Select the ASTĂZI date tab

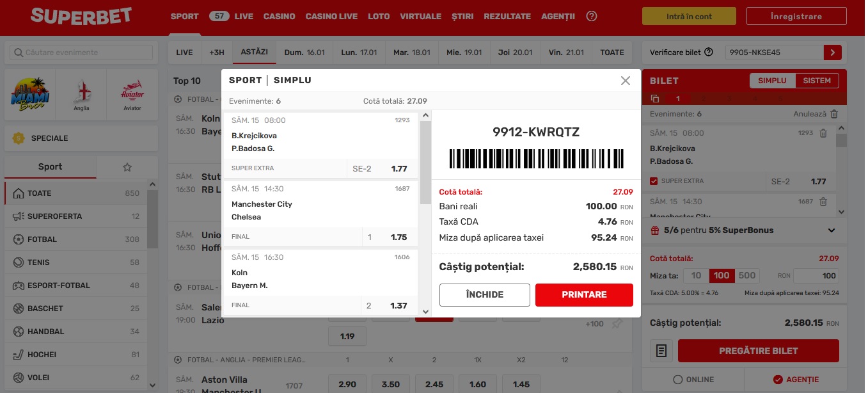click(255, 52)
